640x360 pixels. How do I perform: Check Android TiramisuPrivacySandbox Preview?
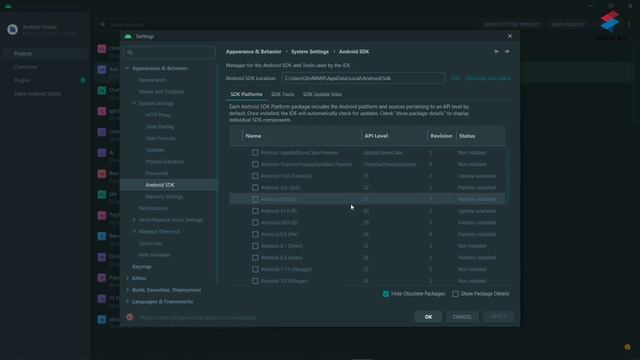[x=255, y=164]
